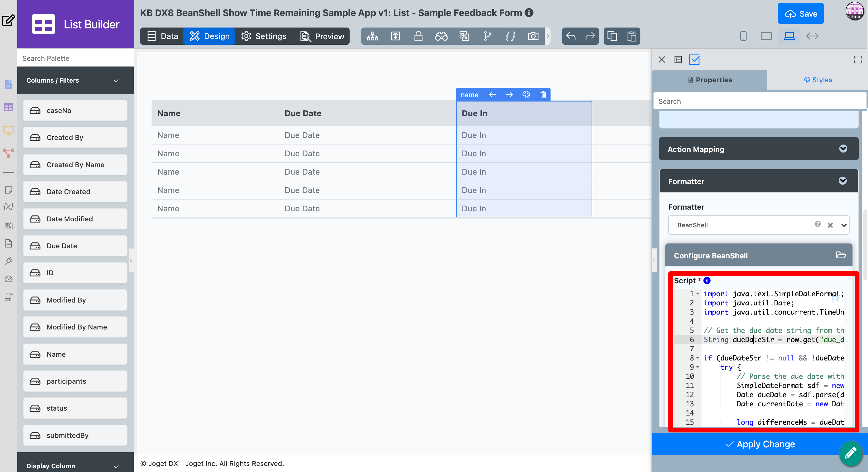Click the dependency tree sitemap icon

[x=372, y=36]
